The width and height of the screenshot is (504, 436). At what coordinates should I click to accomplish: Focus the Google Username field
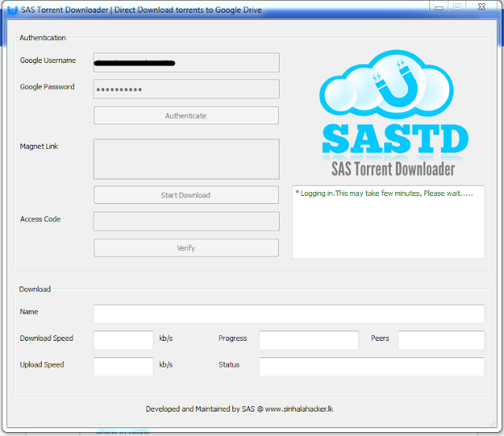[x=186, y=62]
